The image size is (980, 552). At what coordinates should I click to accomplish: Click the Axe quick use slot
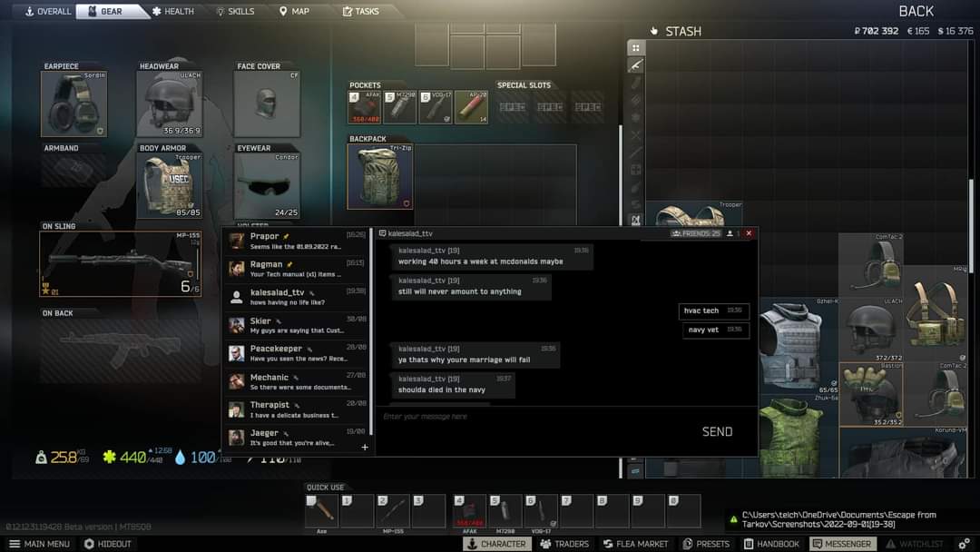tap(322, 511)
